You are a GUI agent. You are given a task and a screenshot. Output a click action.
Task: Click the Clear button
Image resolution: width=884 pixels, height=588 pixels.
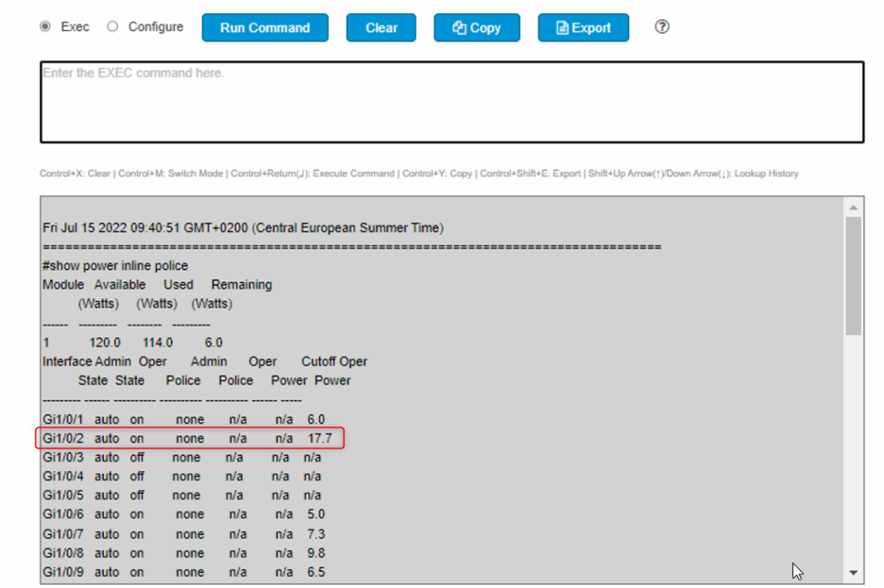click(x=382, y=28)
